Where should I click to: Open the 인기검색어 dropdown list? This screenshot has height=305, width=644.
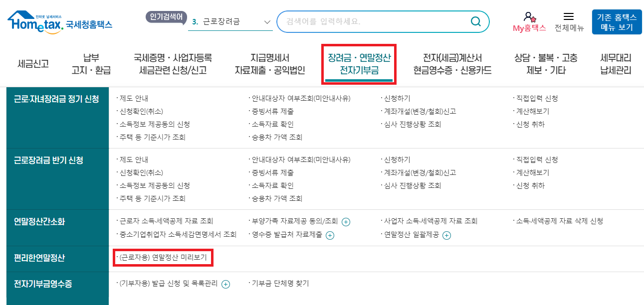tap(266, 22)
